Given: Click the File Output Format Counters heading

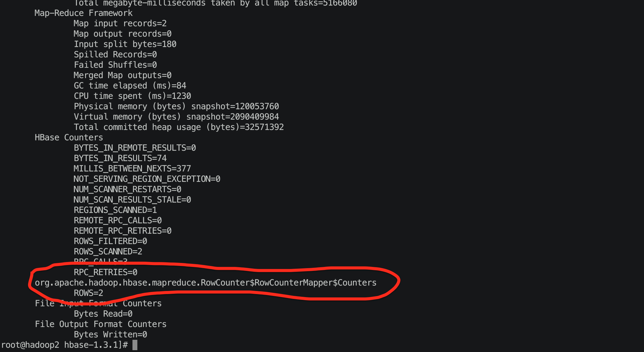Looking at the screenshot, I should click(100, 324).
